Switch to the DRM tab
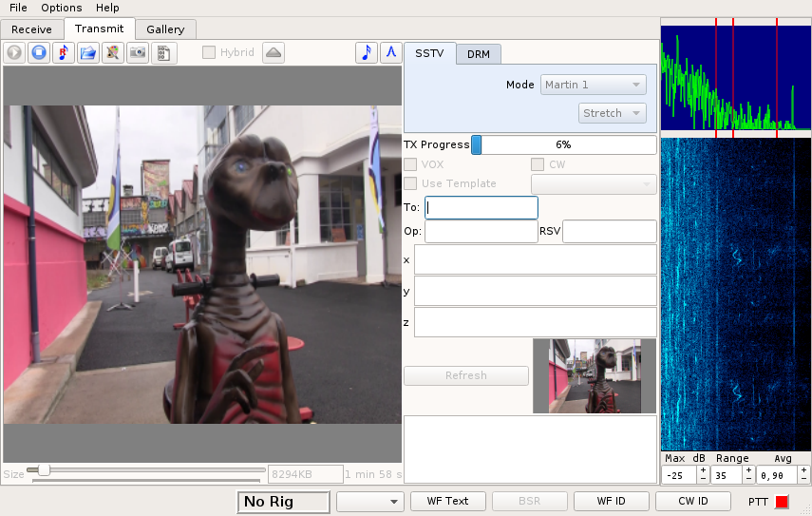The width and height of the screenshot is (812, 516). pyautogui.click(x=479, y=54)
